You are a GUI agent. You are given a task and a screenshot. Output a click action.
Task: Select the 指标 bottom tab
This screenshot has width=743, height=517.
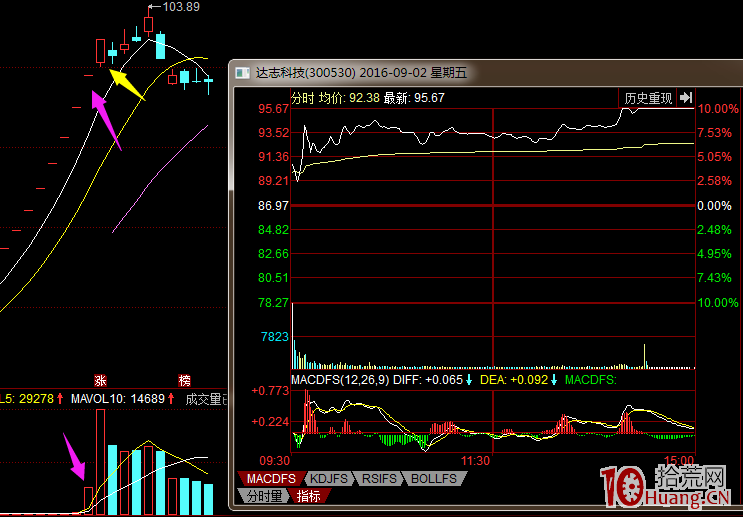pos(308,496)
